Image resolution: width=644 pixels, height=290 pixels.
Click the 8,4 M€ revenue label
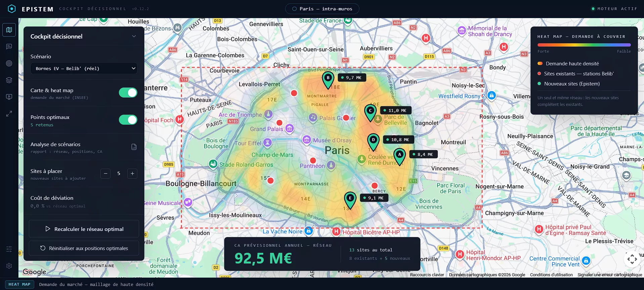point(423,155)
